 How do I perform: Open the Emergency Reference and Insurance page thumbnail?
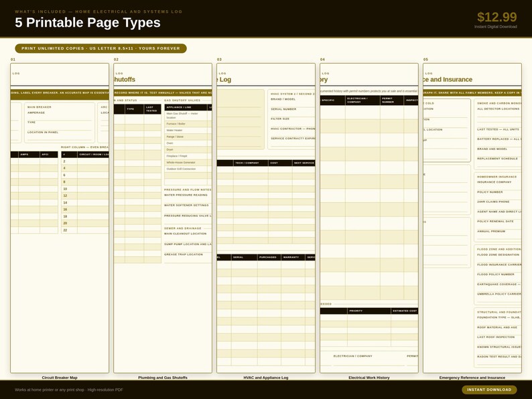pyautogui.click(x=472, y=218)
